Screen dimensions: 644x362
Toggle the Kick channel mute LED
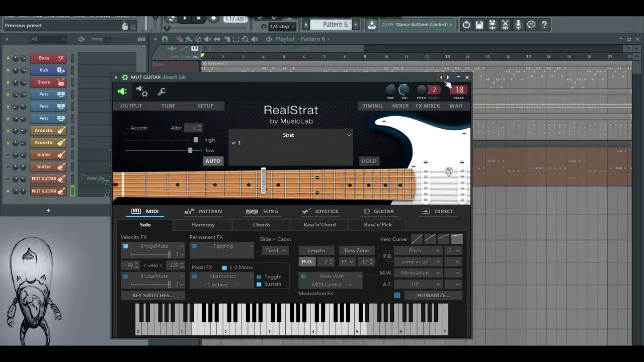[x=8, y=70]
